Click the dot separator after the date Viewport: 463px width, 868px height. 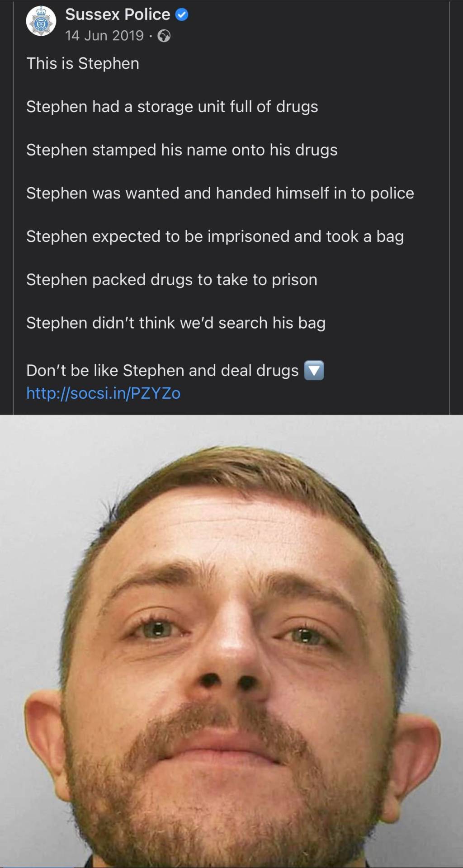[151, 36]
